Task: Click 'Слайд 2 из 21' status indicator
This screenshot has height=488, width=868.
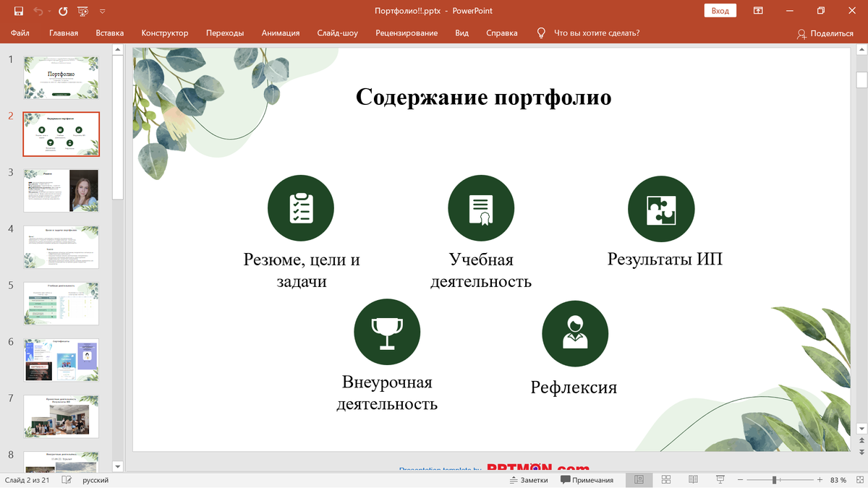Action: pyautogui.click(x=27, y=480)
